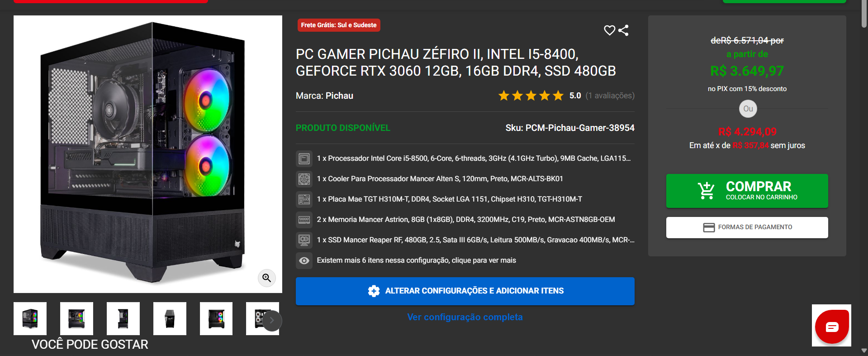Click the memory RAM component icon
868x356 pixels.
[304, 220]
